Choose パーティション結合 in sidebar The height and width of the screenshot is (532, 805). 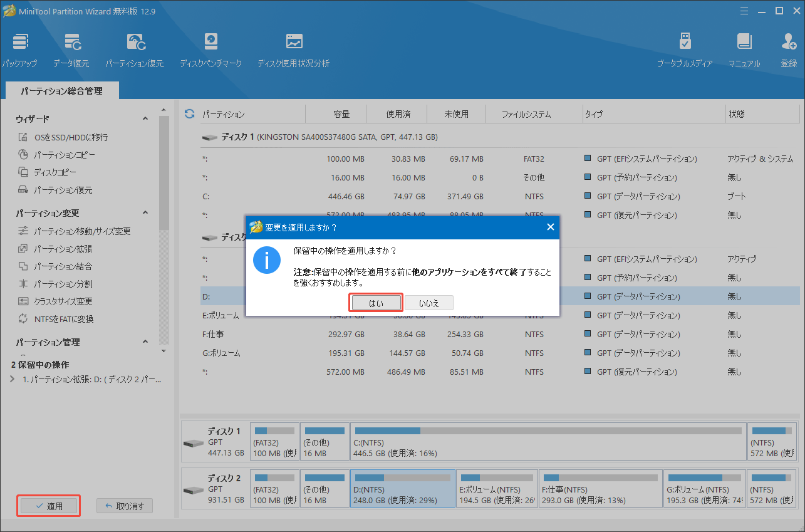[x=55, y=266]
